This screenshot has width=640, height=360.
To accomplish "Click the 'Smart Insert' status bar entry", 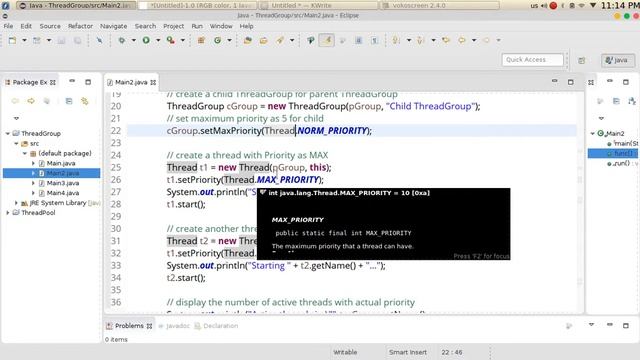I will [408, 352].
